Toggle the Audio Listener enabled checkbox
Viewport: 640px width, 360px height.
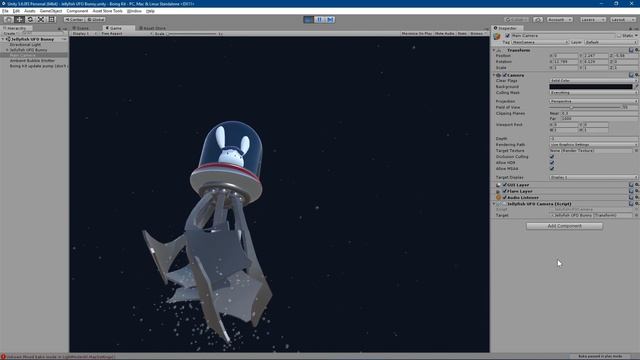click(x=505, y=198)
